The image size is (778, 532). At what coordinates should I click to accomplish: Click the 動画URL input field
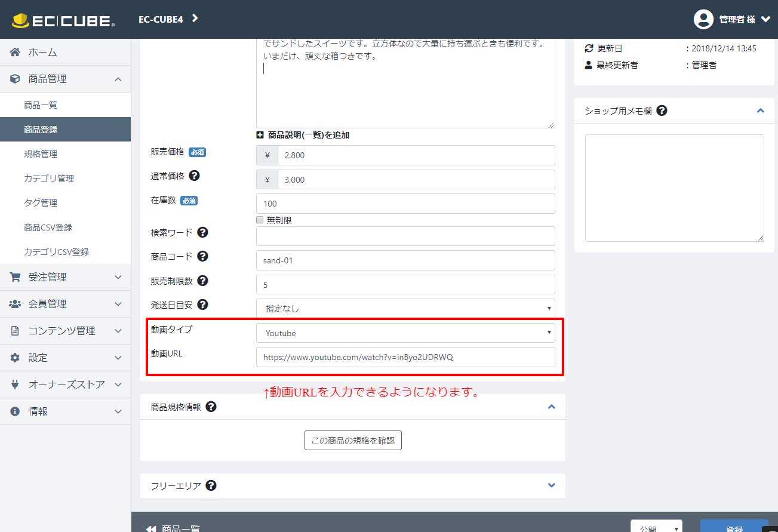tap(405, 357)
